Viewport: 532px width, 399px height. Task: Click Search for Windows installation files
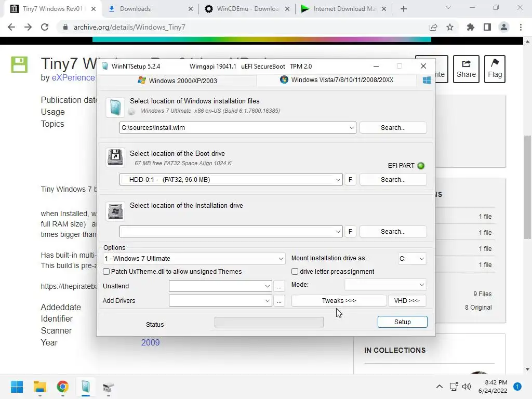coord(393,128)
